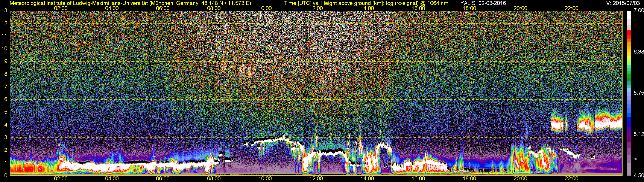
Task: Click the 5.12 colorbar value label
Action: (638, 134)
